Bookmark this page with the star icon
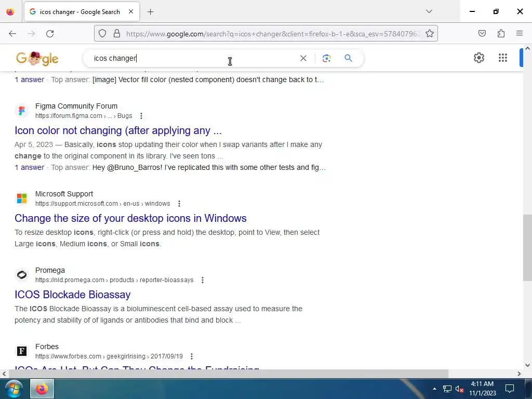Viewport: 532px width, 399px height. click(x=430, y=33)
